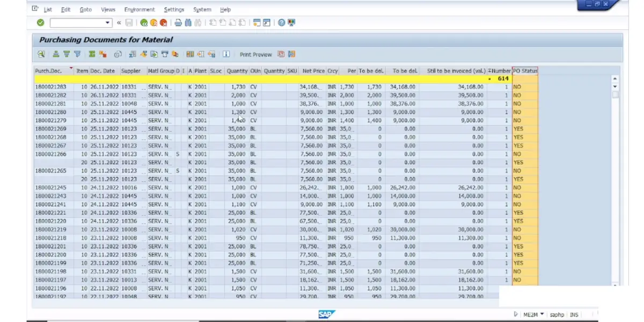The width and height of the screenshot is (644, 322).
Task: Open the Settings menu
Action: [x=174, y=10]
